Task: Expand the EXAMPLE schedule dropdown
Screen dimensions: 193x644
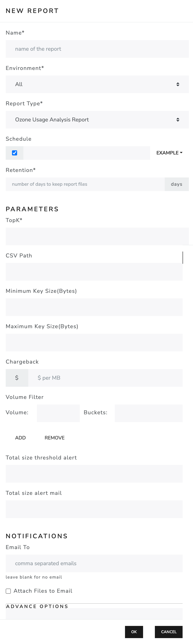Action: pyautogui.click(x=169, y=153)
